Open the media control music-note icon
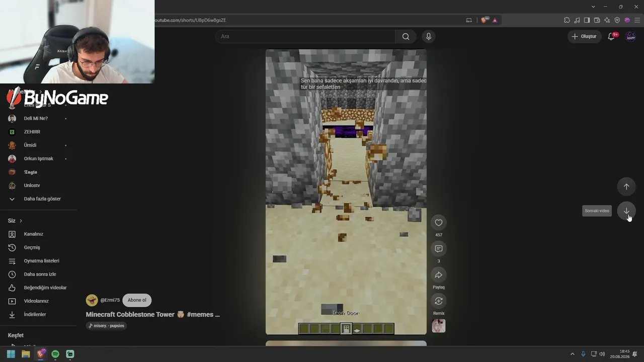The height and width of the screenshot is (362, 644). pos(577,20)
